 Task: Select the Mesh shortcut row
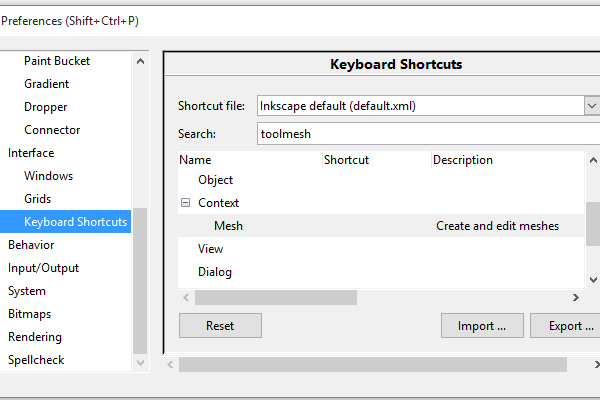tap(381, 225)
